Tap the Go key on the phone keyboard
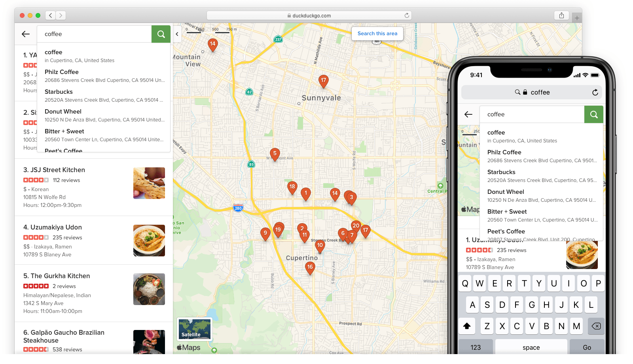 [587, 347]
